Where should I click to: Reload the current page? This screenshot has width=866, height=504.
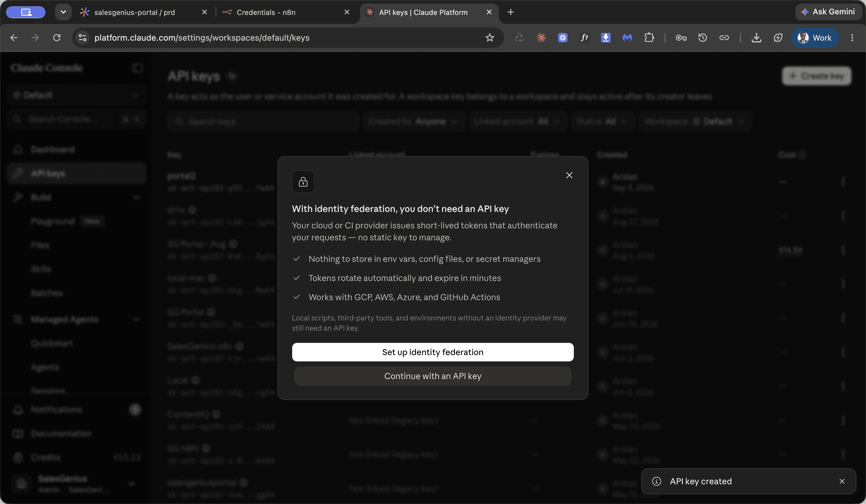[57, 38]
